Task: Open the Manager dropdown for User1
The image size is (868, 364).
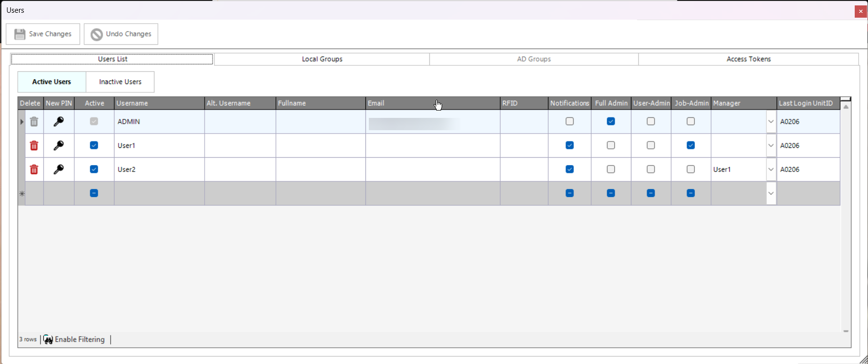Action: point(771,145)
